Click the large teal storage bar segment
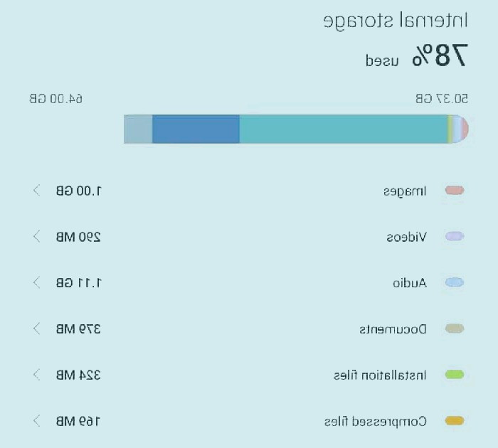 (343, 129)
